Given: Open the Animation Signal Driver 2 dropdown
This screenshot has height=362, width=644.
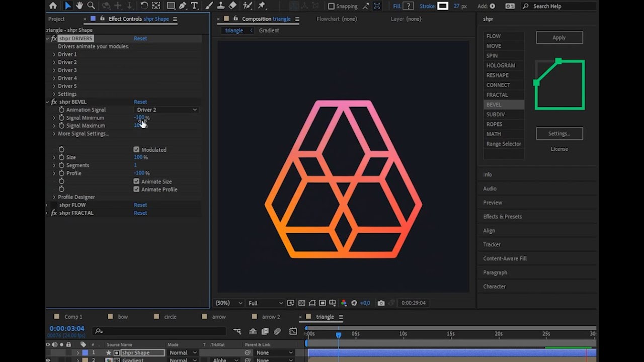Looking at the screenshot, I should tap(167, 110).
